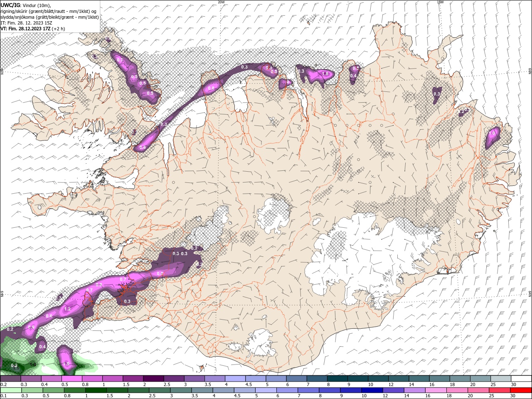Click the lower-scale swatch between 25 and 30
Screen dimensions: 532x399
pos(500,390)
